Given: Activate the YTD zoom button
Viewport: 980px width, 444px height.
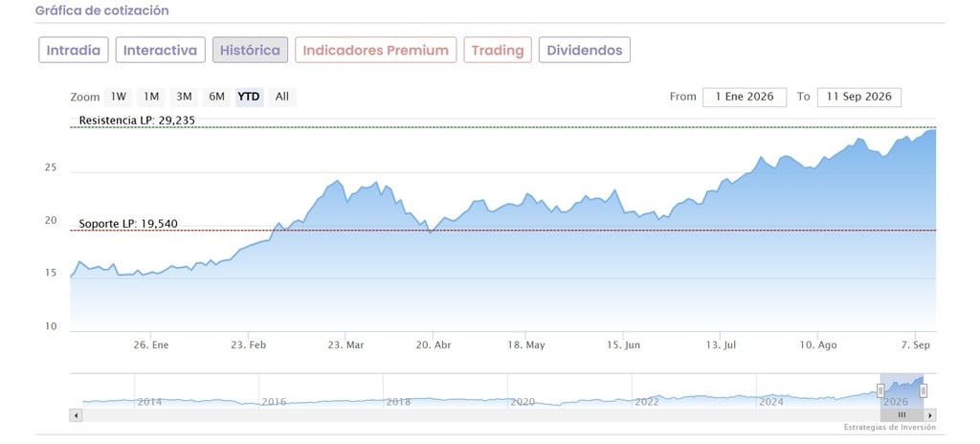Looking at the screenshot, I should (x=249, y=97).
